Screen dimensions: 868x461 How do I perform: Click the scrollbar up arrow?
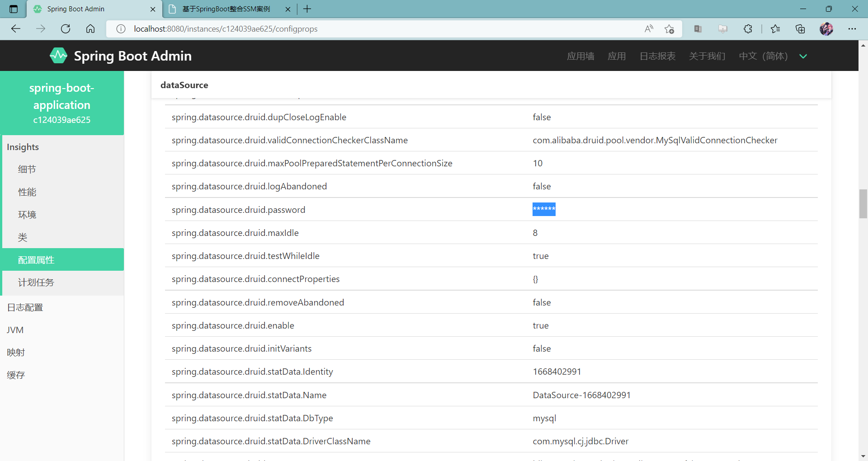tap(863, 45)
